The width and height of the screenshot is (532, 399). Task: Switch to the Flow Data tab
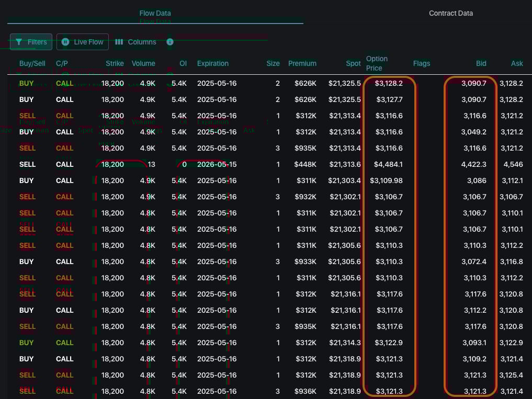(155, 13)
